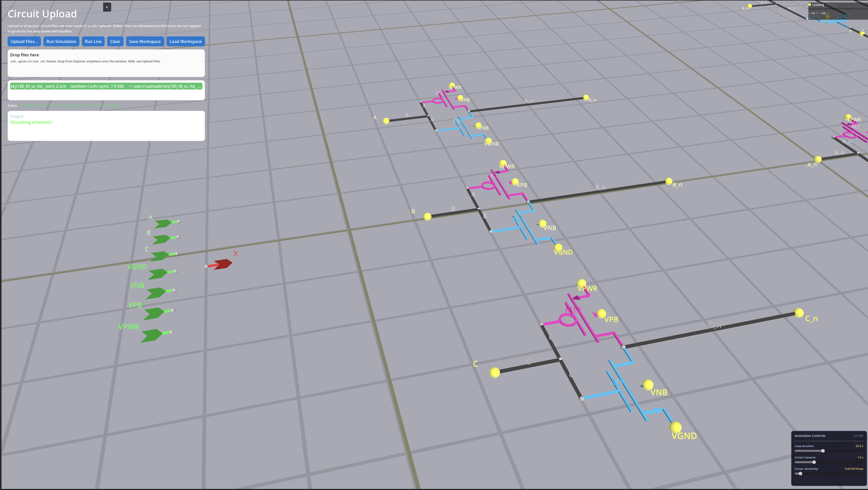The height and width of the screenshot is (490, 868).
Task: Click the 'Circuit Upload' heading
Action: point(42,14)
